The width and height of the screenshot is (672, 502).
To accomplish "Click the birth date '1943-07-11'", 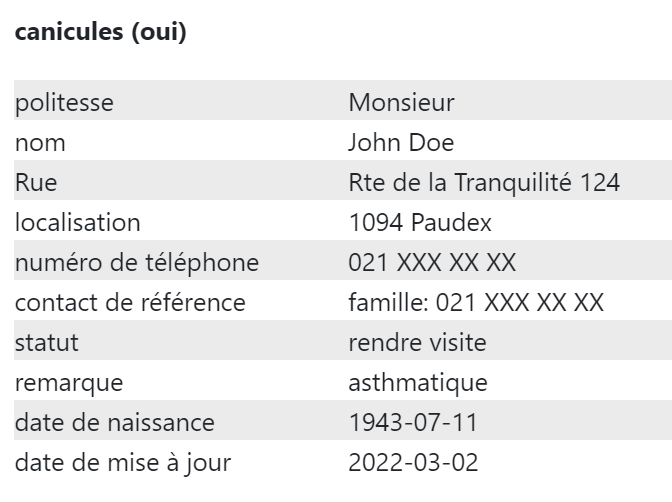I will point(413,422).
